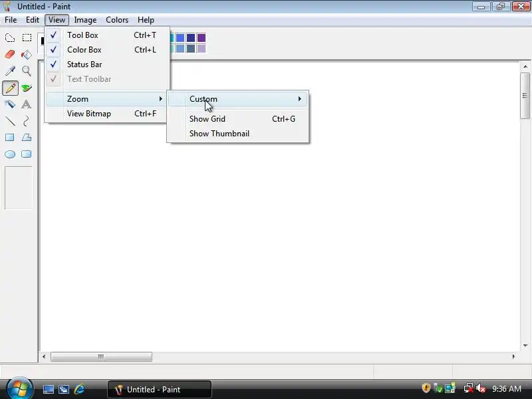The width and height of the screenshot is (532, 399).
Task: Click the green checkmark tray icon
Action: [x=438, y=388]
